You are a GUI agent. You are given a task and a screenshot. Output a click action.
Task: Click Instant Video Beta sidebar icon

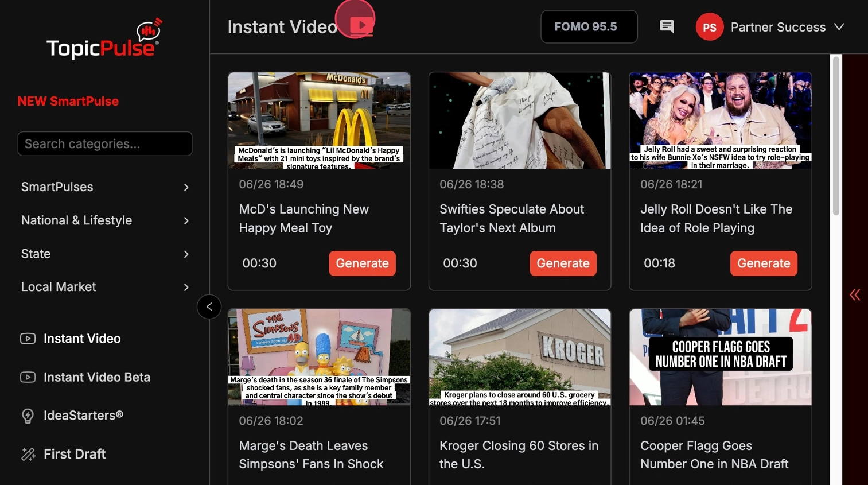[x=28, y=377]
